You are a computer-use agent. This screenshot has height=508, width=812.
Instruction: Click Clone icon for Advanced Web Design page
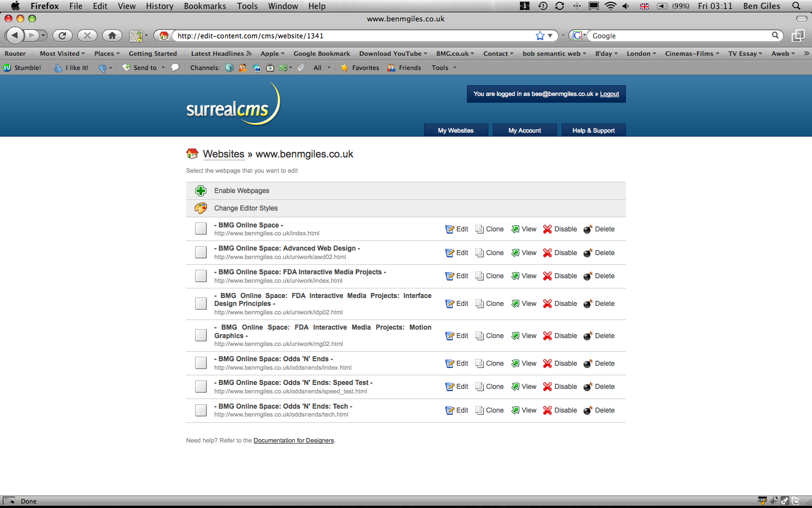pyautogui.click(x=479, y=253)
